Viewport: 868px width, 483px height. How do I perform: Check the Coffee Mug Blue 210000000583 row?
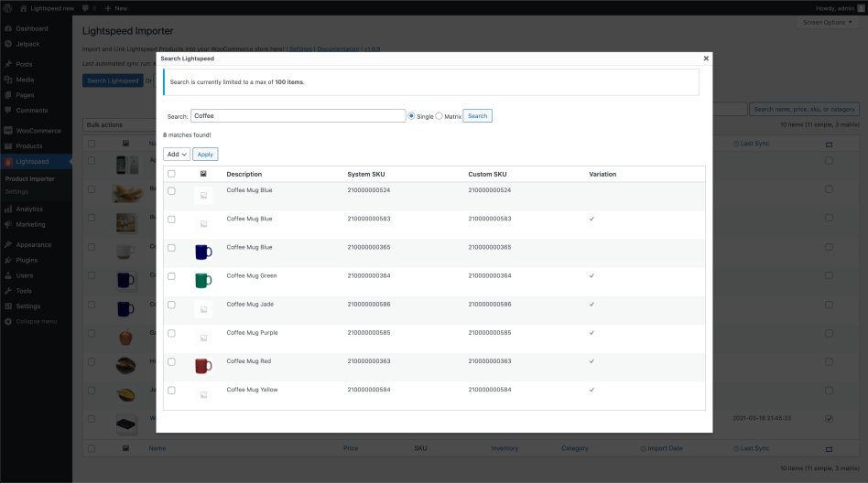tap(171, 220)
